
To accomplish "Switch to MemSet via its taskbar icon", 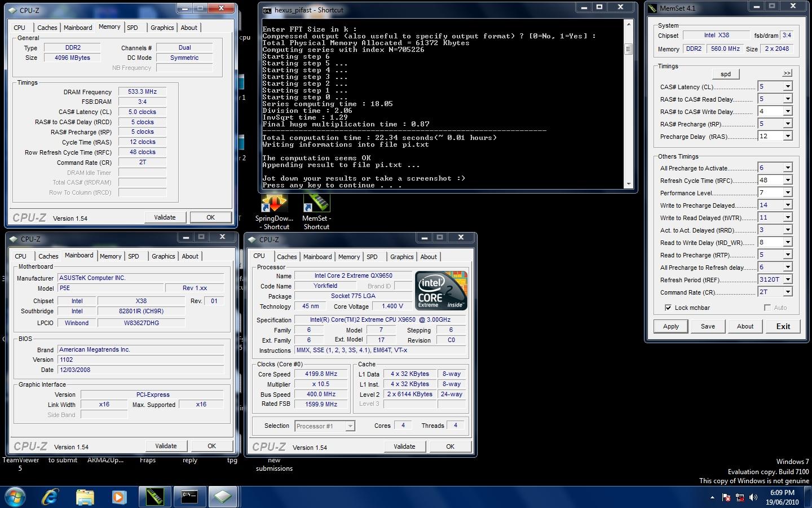I will tap(155, 497).
